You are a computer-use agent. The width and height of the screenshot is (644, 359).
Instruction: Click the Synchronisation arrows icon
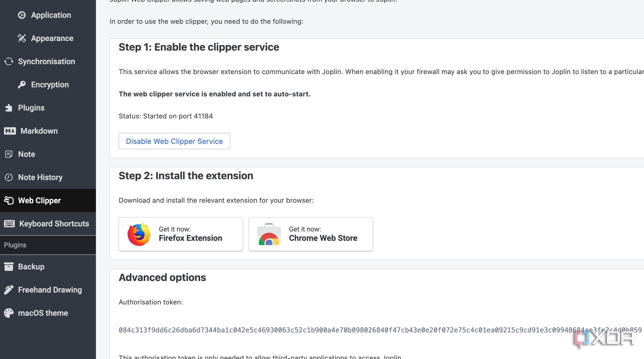[9, 61]
